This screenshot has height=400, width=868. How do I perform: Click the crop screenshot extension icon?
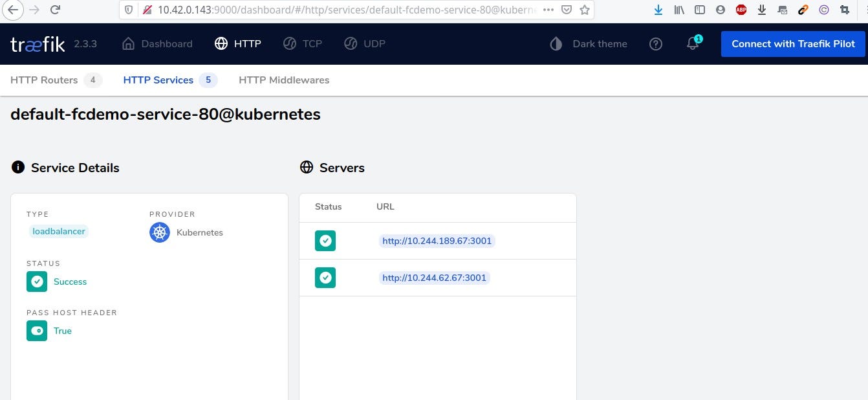tap(844, 10)
